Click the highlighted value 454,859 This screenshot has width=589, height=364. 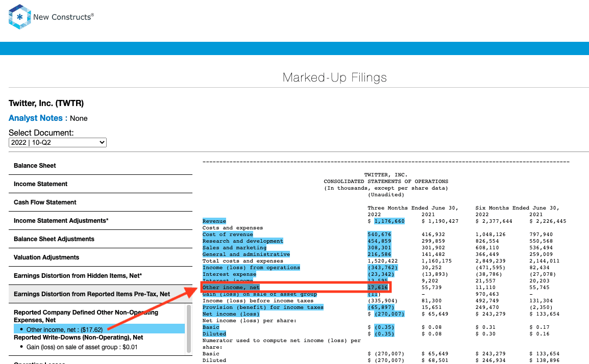click(379, 241)
